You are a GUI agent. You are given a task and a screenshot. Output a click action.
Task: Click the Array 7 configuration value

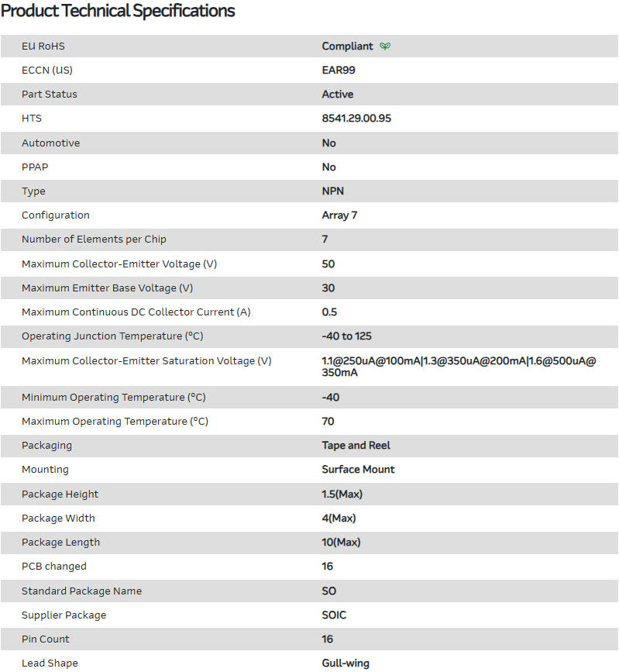[339, 215]
